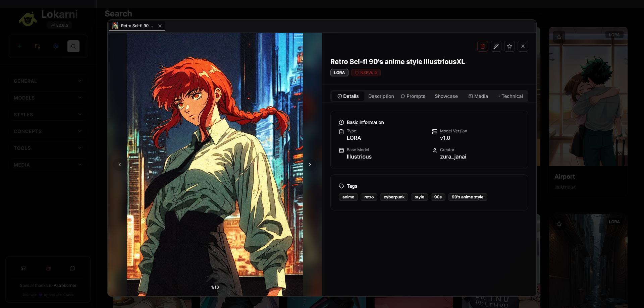Open the Technical tab
This screenshot has height=308, width=644.
[511, 96]
